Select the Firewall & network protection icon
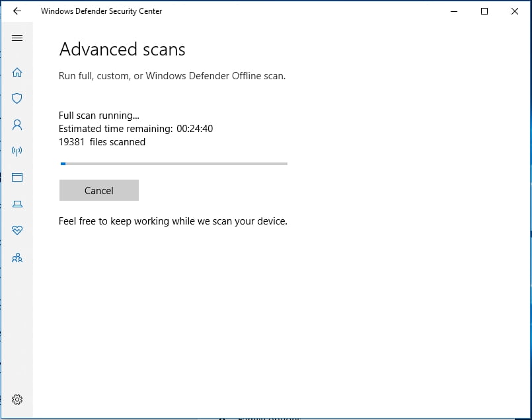 17,151
